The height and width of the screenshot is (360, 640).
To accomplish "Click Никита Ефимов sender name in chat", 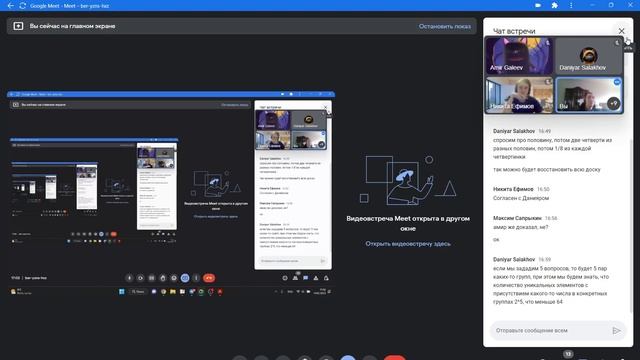I will click(513, 189).
